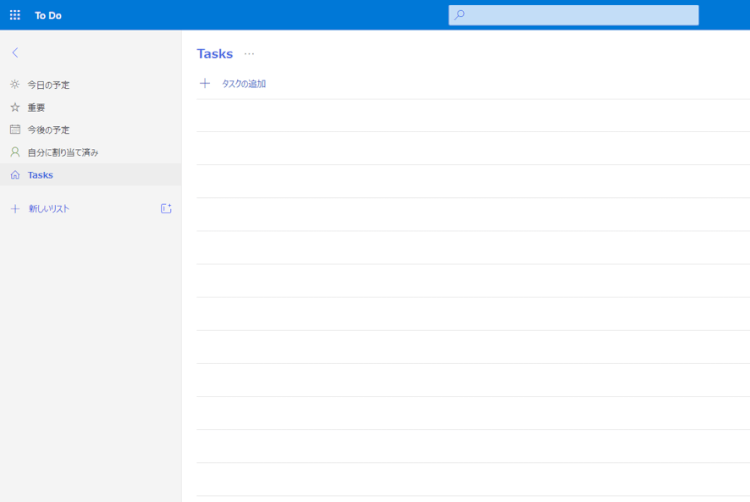Image resolution: width=750 pixels, height=502 pixels.
Task: Click the plus icon beside タスクの追加
Action: [x=205, y=84]
